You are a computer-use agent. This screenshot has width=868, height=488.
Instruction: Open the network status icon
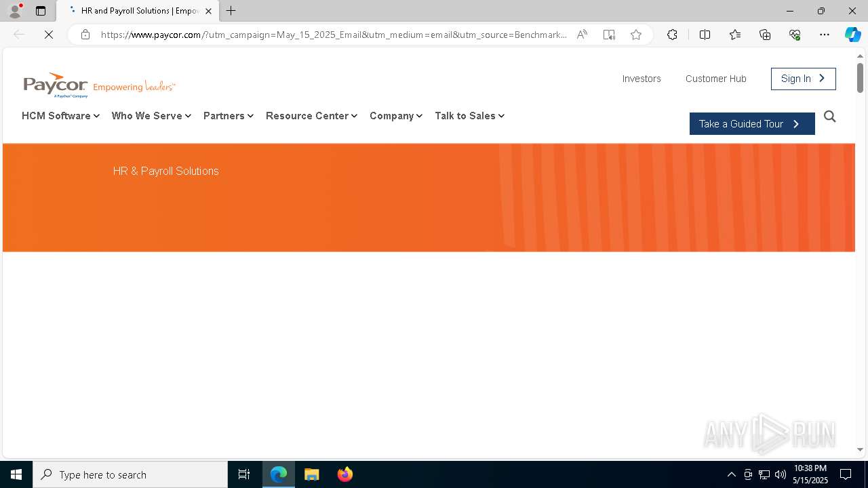764,474
